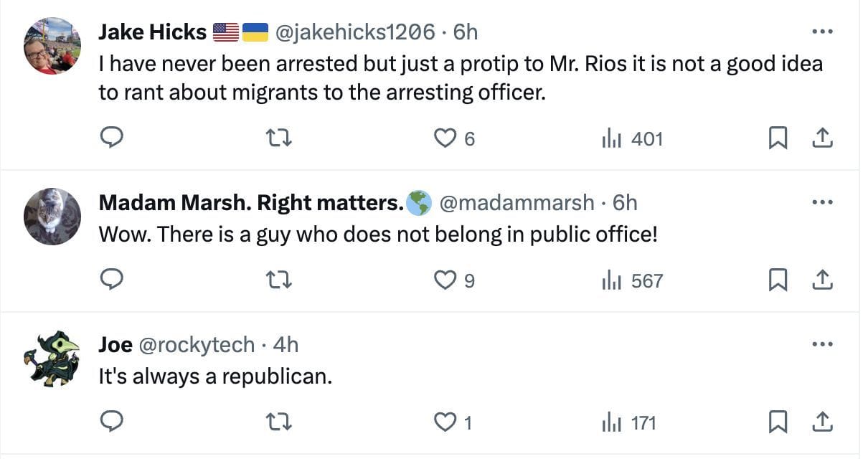The width and height of the screenshot is (868, 459).
Task: Open the more options menu on Jake Hicks' tweet
Action: click(822, 31)
